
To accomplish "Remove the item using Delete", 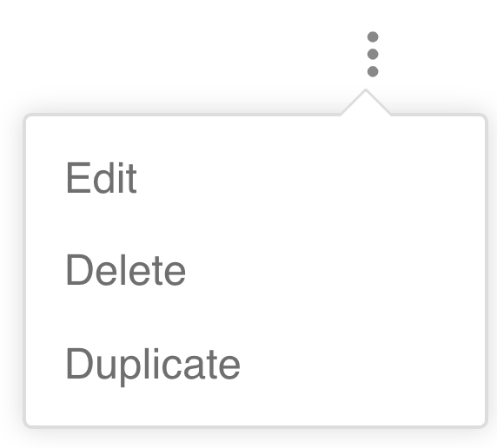I will (x=125, y=270).
